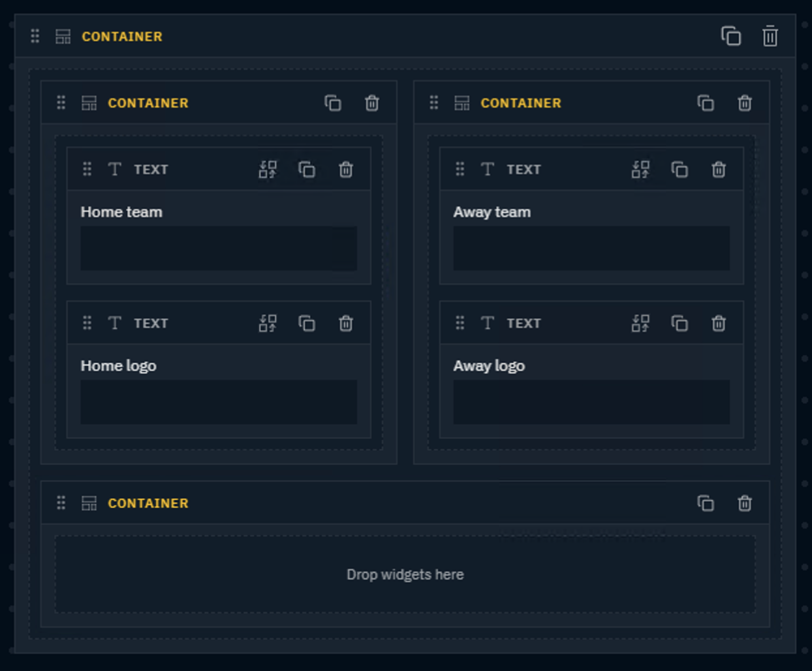This screenshot has height=671, width=812.
Task: Delete the Home team text widget
Action: pyautogui.click(x=346, y=170)
